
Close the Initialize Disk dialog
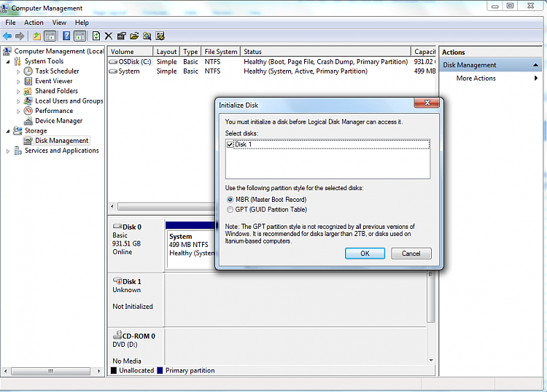tap(427, 103)
